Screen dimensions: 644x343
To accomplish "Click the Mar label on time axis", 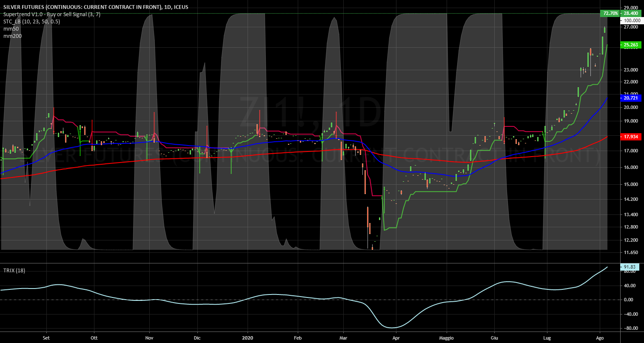I will click(x=344, y=338).
